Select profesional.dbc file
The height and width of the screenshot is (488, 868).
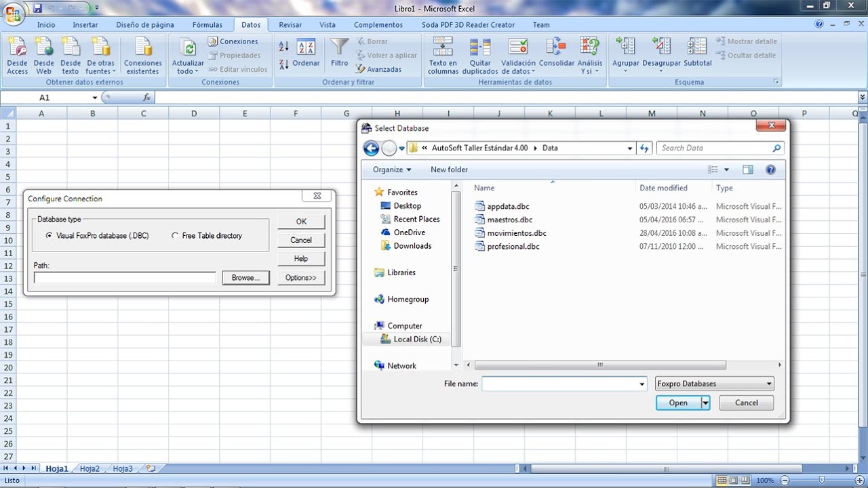pyautogui.click(x=513, y=247)
